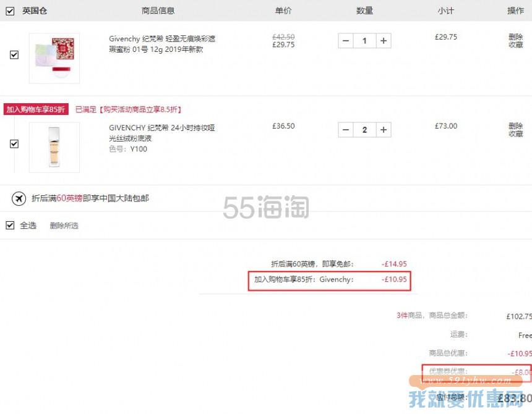Click the 数量 column header
Screen dimensions: 532x414
point(364,11)
